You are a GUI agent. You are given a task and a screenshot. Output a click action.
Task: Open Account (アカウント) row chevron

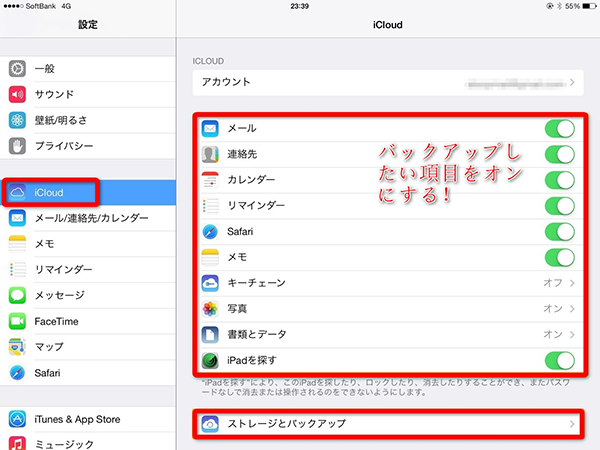point(572,82)
